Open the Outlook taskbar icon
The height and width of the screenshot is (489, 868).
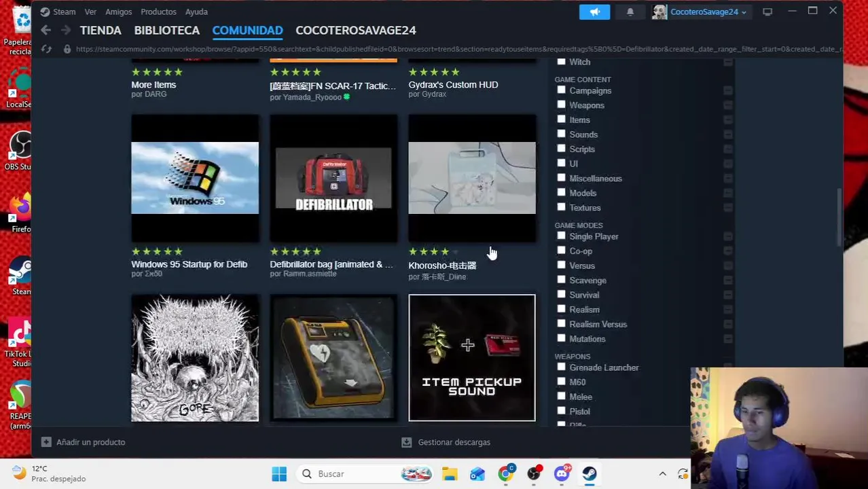(x=477, y=473)
